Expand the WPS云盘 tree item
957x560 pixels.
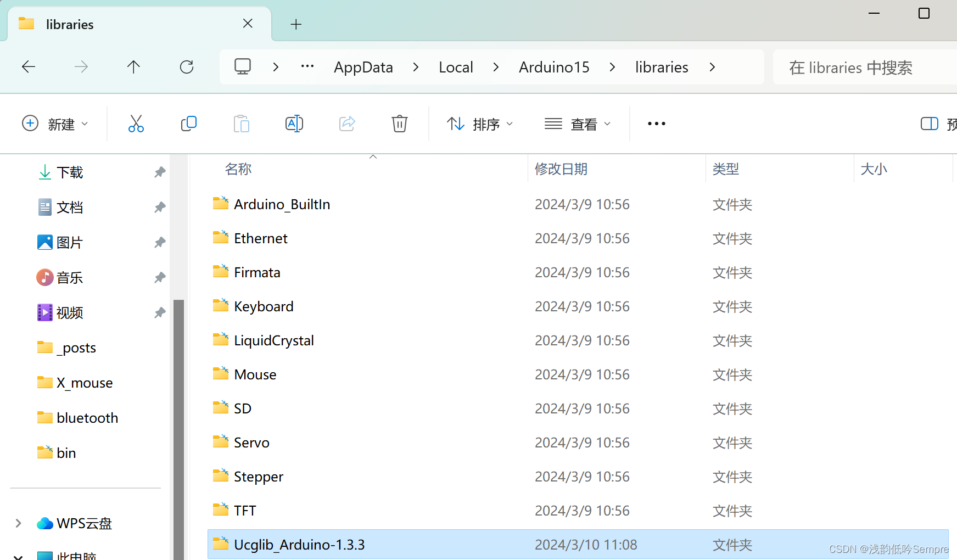point(18,523)
